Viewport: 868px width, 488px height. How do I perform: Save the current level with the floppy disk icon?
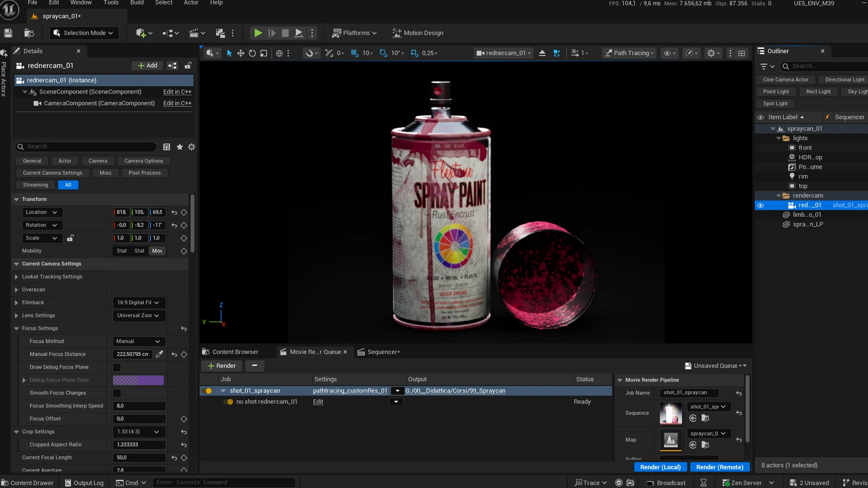pyautogui.click(x=8, y=33)
